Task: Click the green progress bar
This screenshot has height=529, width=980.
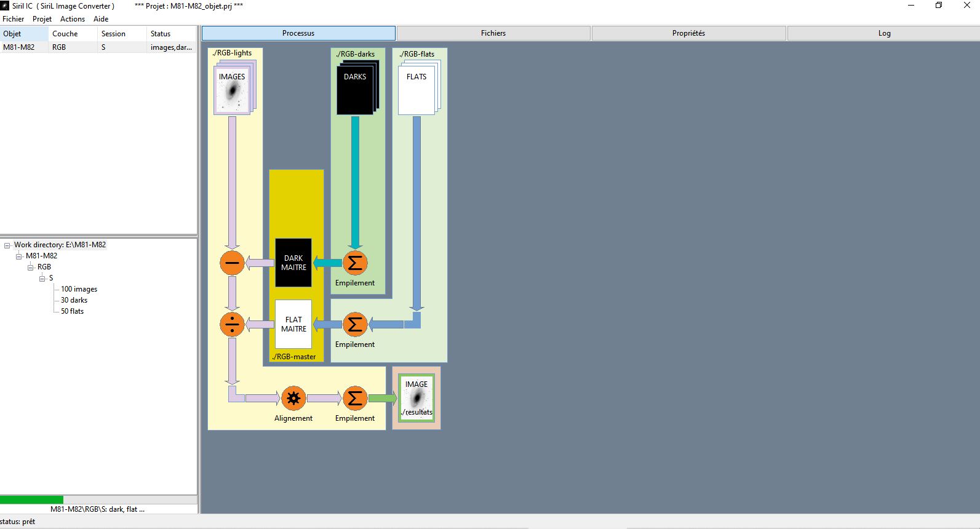Action: (x=31, y=499)
